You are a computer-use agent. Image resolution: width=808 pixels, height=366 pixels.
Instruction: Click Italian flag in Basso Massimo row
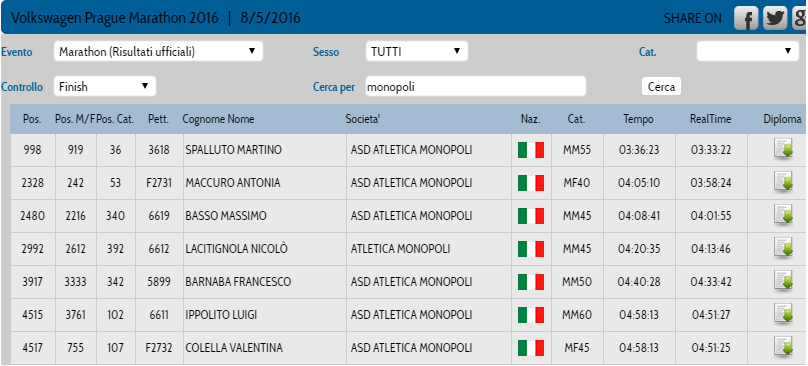[531, 216]
